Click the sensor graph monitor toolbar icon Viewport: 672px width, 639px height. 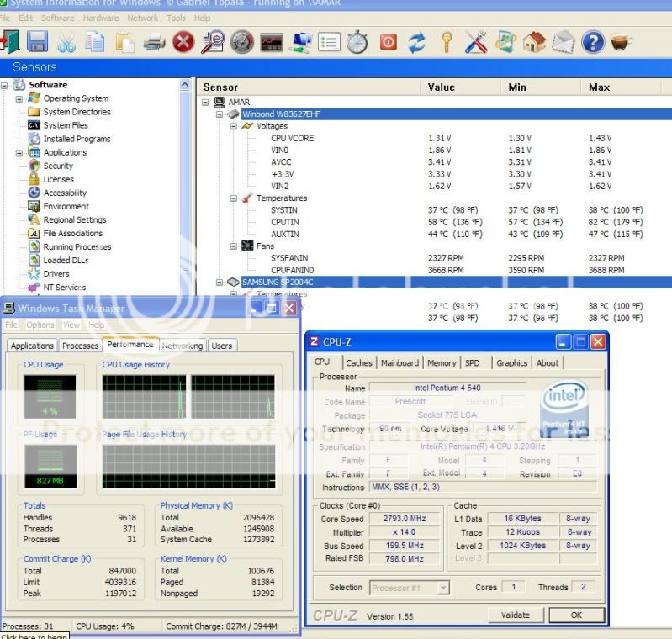pyautogui.click(x=272, y=42)
